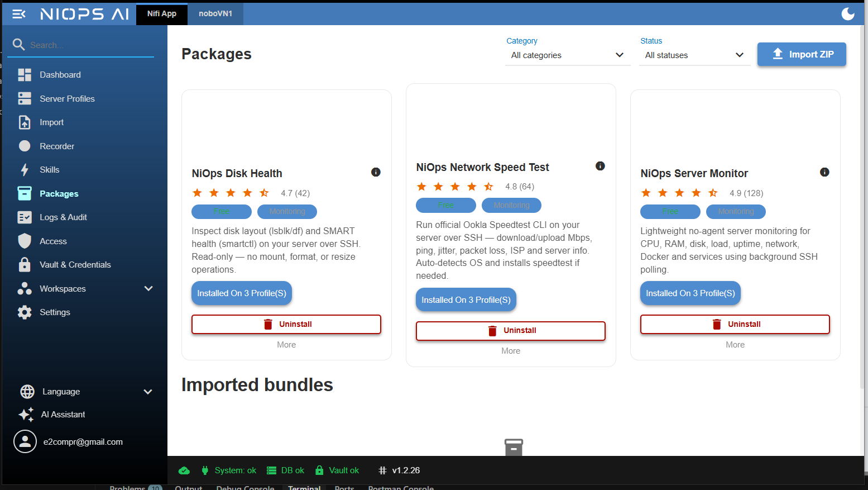Toggle dark mode with the moon icon
Viewport: 868px width, 490px height.
click(848, 13)
